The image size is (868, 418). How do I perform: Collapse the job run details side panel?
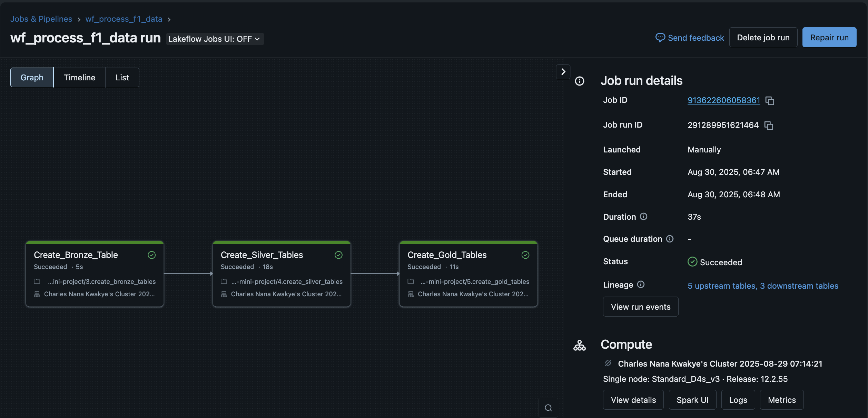[x=563, y=72]
